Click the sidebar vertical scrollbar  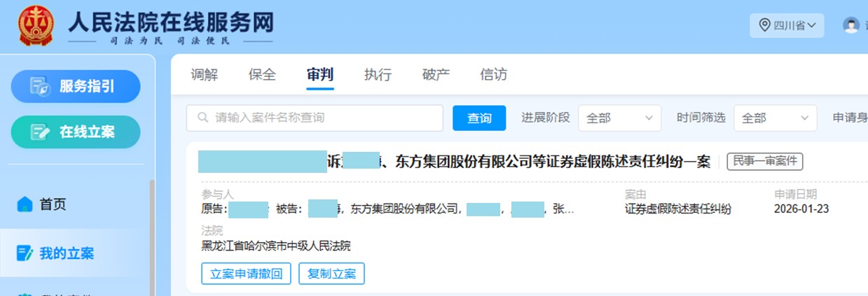coord(152,238)
